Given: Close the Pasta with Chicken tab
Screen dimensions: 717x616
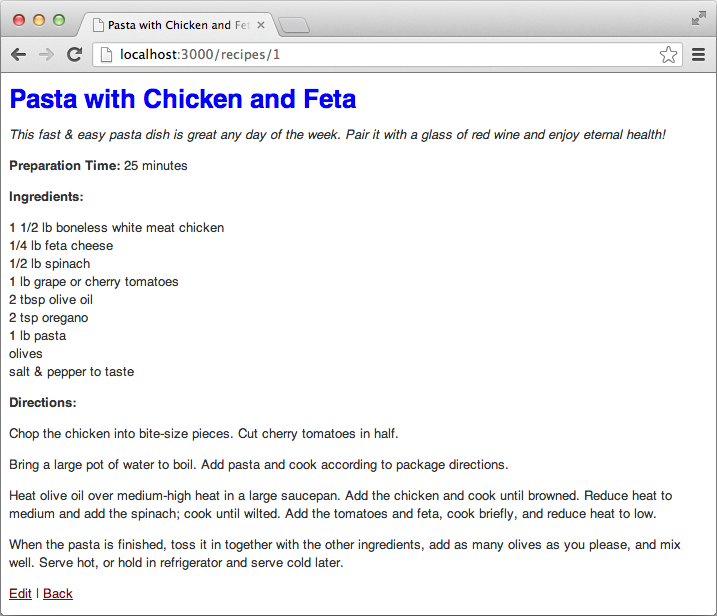Looking at the screenshot, I should [262, 25].
